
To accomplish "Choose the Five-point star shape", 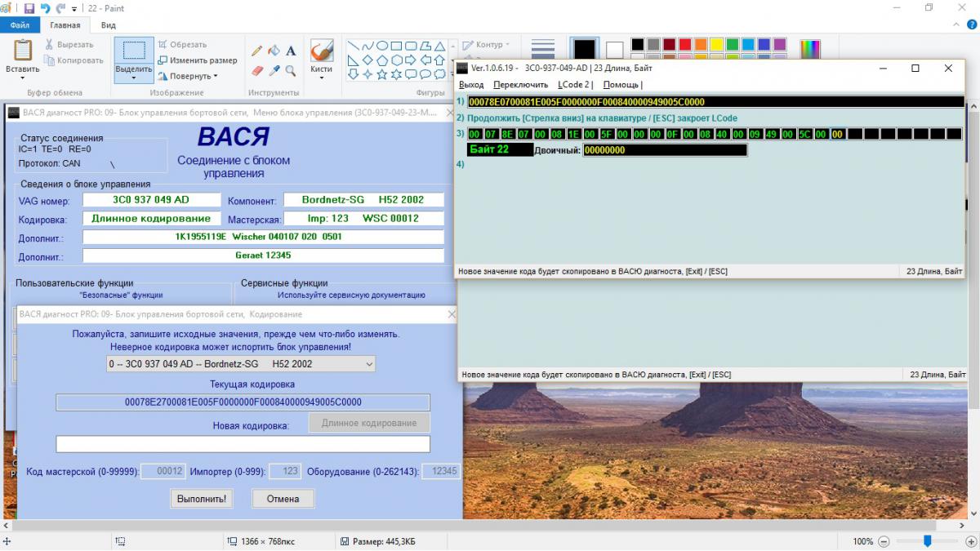I will click(x=382, y=74).
